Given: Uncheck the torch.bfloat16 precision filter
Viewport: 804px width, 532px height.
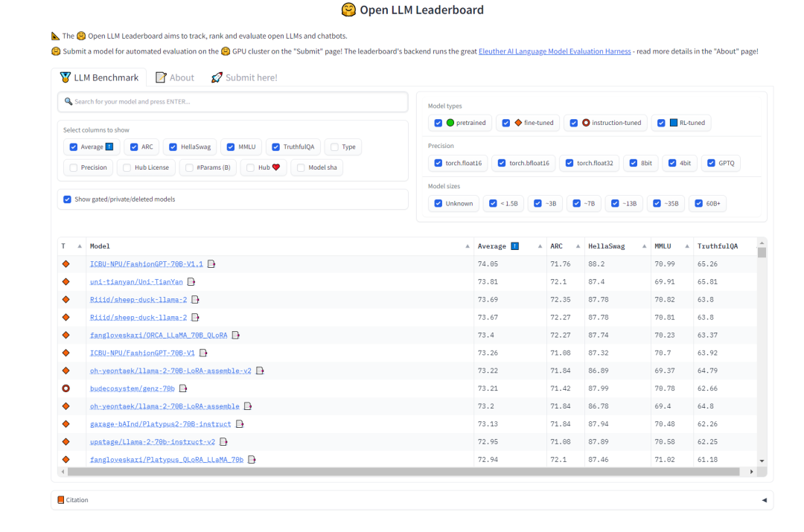Looking at the screenshot, I should tap(502, 163).
